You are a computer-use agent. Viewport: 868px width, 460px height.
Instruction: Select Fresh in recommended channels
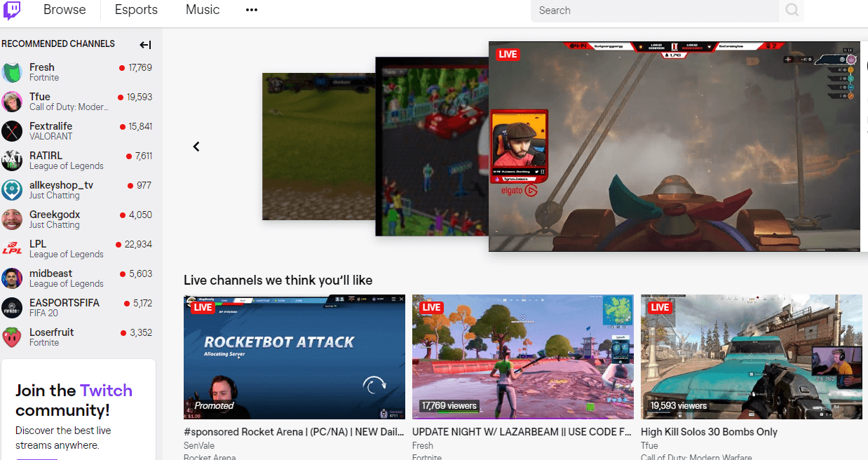point(42,67)
